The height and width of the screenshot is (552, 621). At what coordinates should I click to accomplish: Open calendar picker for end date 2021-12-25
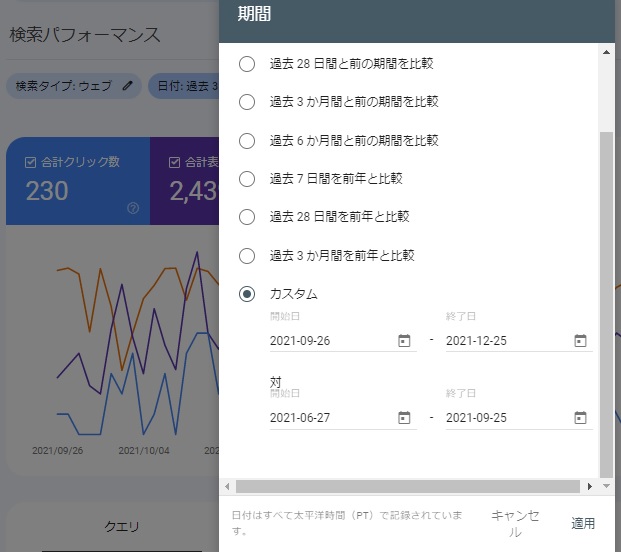tap(580, 341)
